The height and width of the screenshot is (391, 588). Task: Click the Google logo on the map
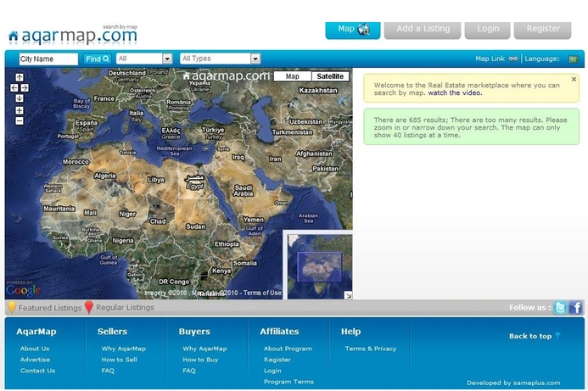[x=23, y=290]
